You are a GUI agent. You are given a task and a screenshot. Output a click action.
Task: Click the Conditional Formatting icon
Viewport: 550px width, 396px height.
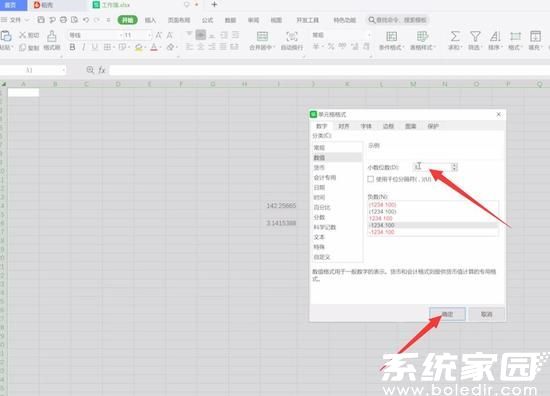[x=391, y=36]
